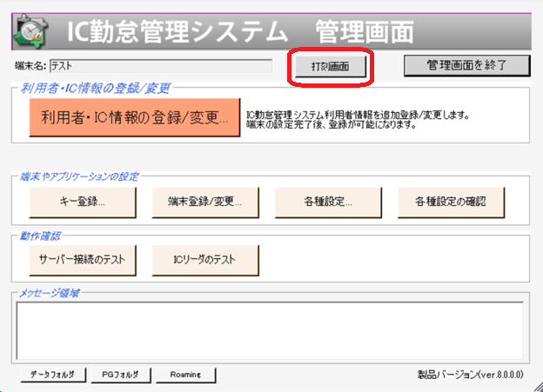
Task: Click the キー登録 button
Action: (83, 203)
